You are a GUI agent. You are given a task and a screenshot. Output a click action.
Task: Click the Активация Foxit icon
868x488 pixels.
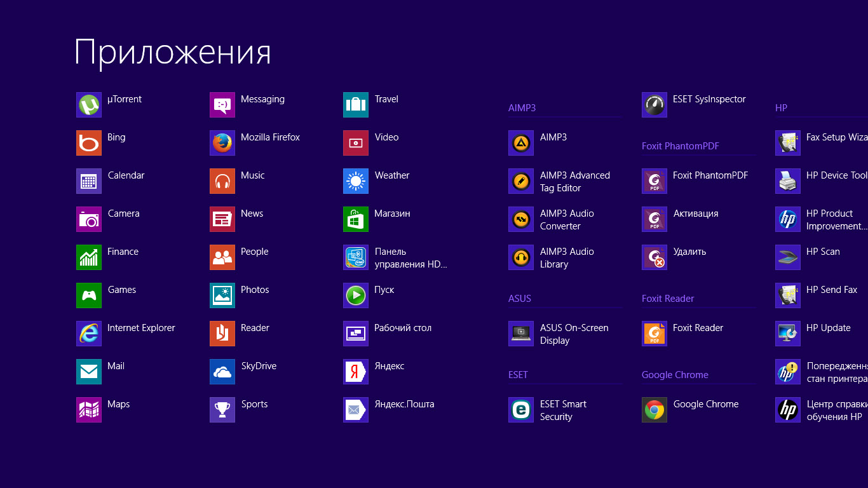coord(654,219)
